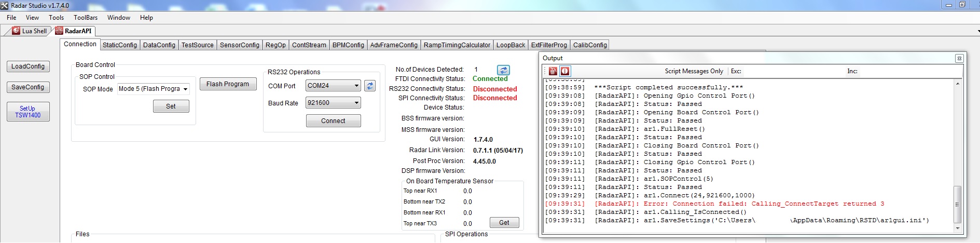The image size is (980, 243).
Task: Open the Window menu
Action: tap(119, 18)
